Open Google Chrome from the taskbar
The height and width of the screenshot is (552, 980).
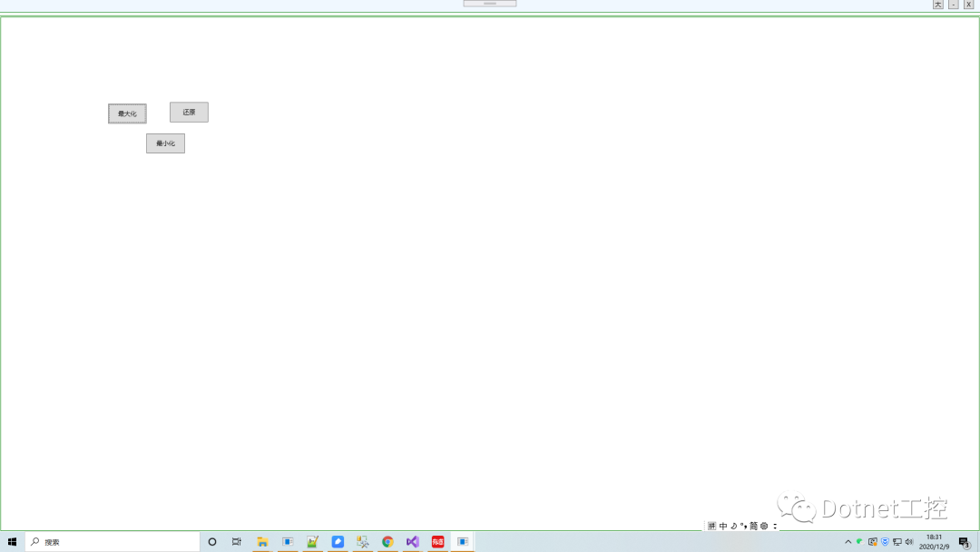387,542
